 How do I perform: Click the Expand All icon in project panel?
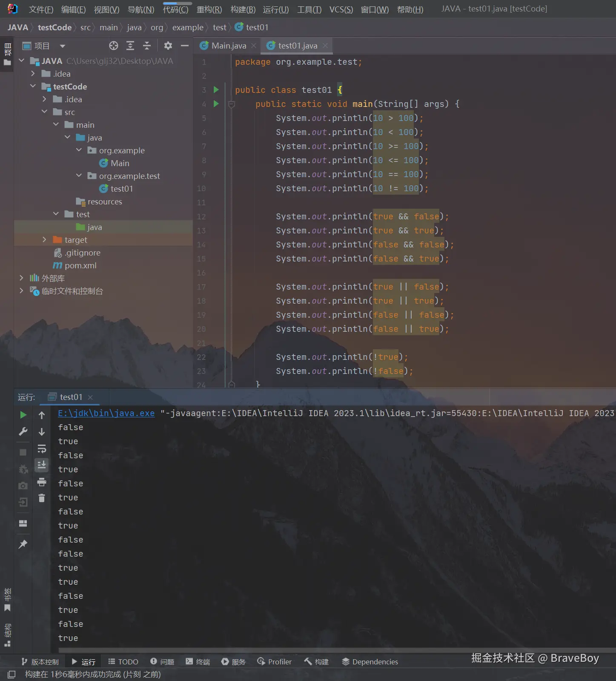(x=130, y=46)
